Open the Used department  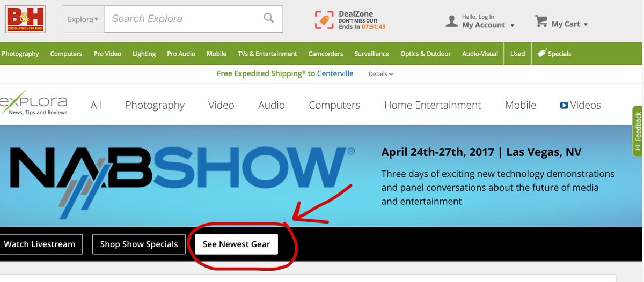click(x=518, y=54)
